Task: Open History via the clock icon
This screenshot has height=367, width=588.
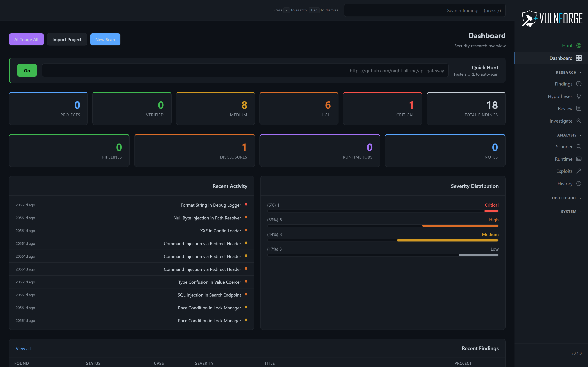Action: pyautogui.click(x=579, y=183)
